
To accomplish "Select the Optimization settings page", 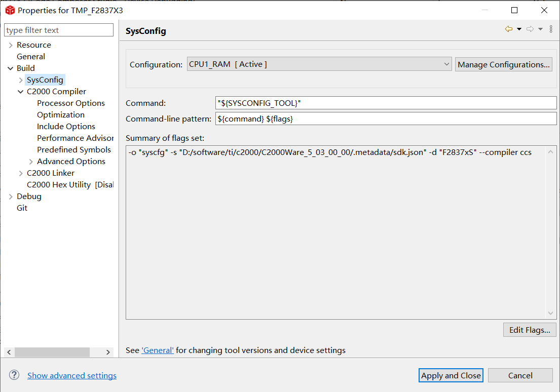I will pos(60,115).
